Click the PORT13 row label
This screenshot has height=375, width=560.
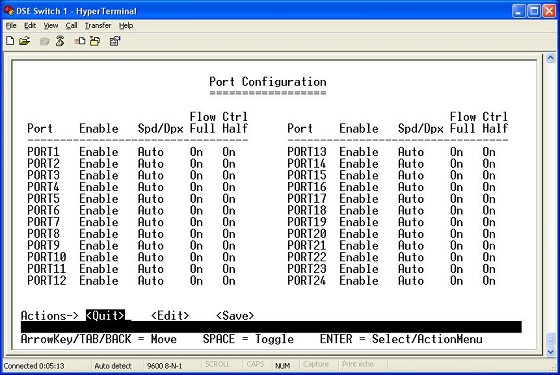(307, 152)
